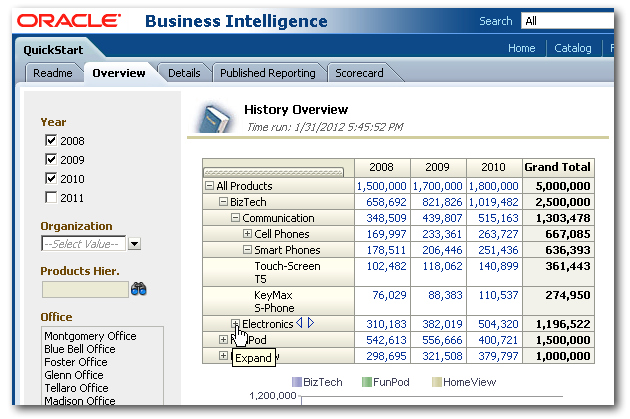Click the Smart Phones 2009 value 206,446
Viewport: 630px width, 419px height.
[442, 250]
